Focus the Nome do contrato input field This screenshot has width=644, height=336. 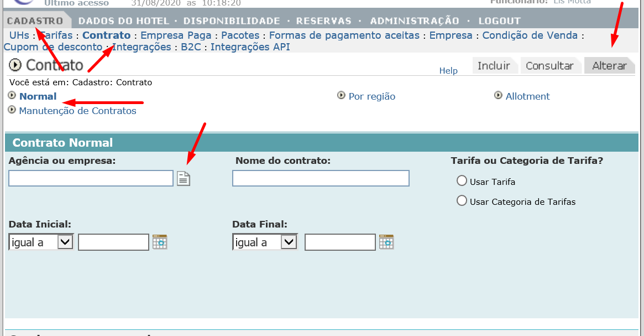point(321,178)
